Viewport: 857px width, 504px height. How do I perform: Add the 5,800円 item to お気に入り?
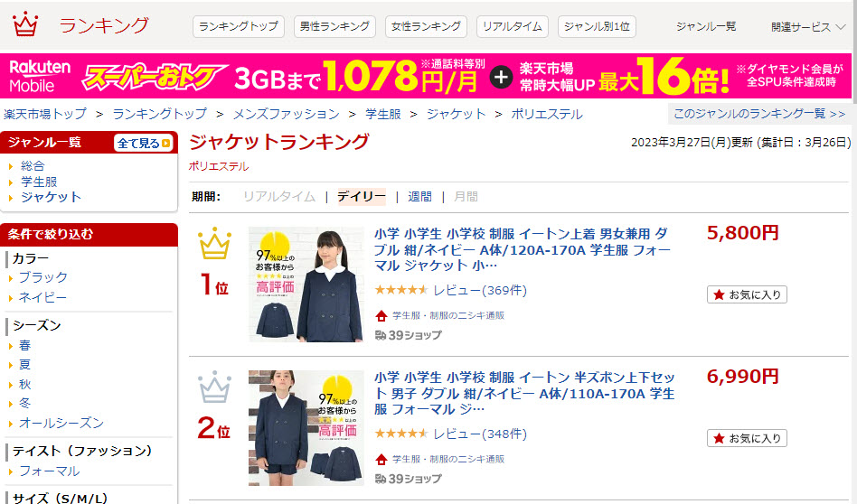747,294
